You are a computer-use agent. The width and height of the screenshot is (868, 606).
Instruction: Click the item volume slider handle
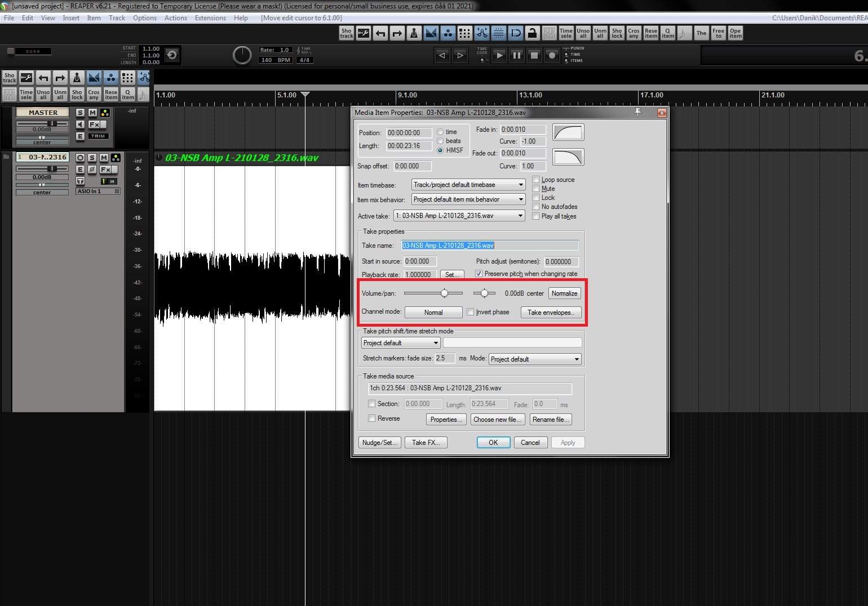[444, 293]
